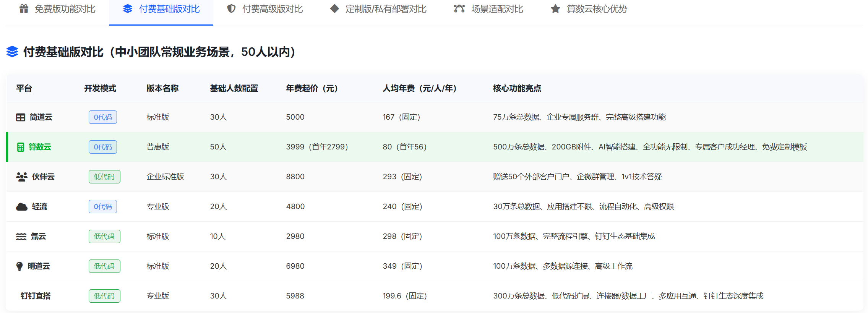
Task: Click the people icon beside 伙伴云
Action: 21,177
